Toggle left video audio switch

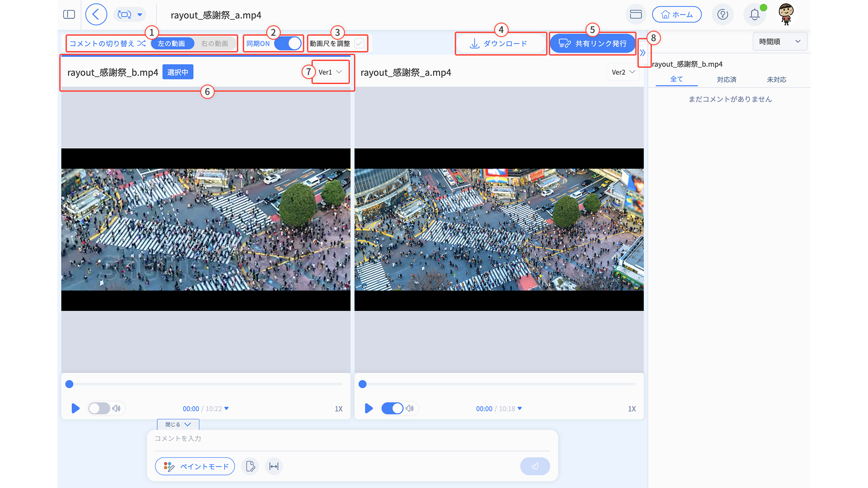(99, 408)
